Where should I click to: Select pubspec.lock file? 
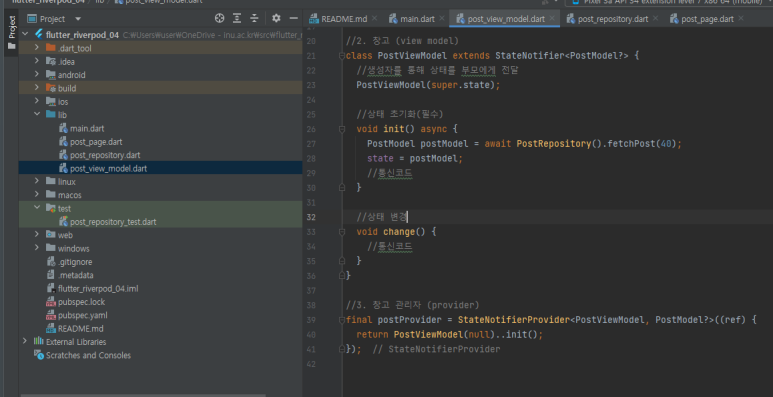pyautogui.click(x=81, y=302)
